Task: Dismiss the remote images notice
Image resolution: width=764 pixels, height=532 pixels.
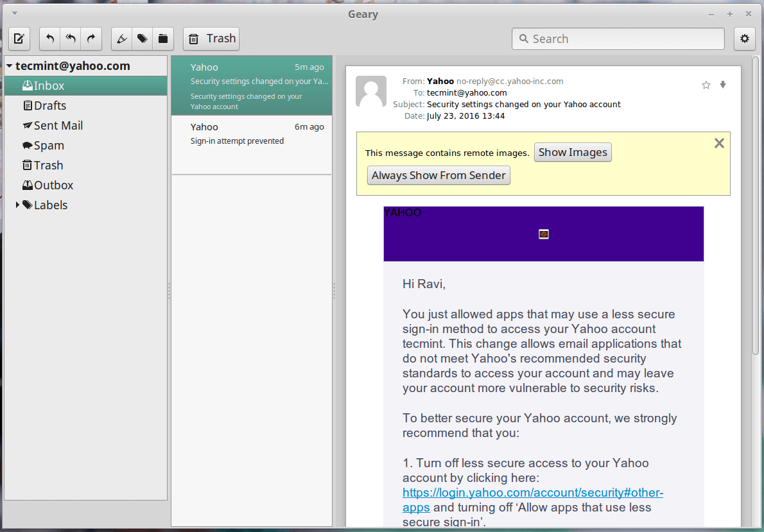Action: click(719, 143)
